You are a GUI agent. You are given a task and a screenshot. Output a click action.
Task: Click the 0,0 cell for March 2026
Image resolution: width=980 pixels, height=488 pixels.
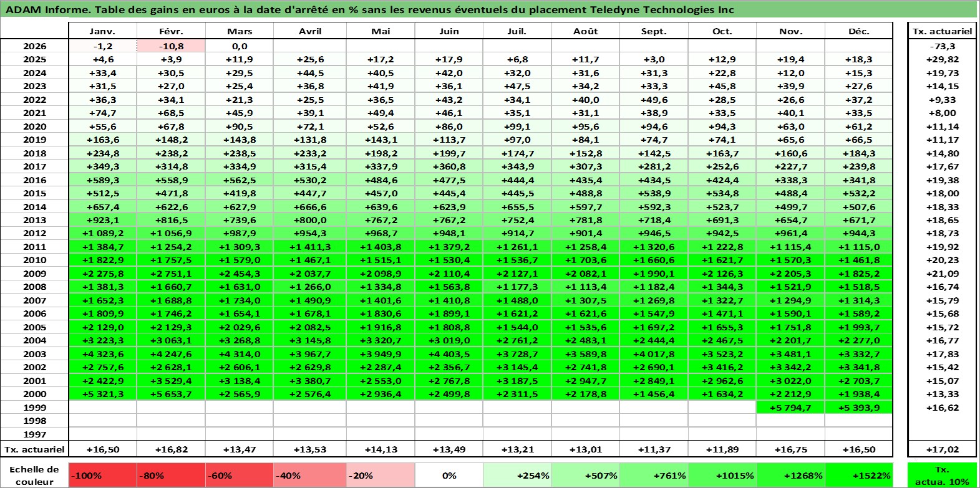pos(240,46)
